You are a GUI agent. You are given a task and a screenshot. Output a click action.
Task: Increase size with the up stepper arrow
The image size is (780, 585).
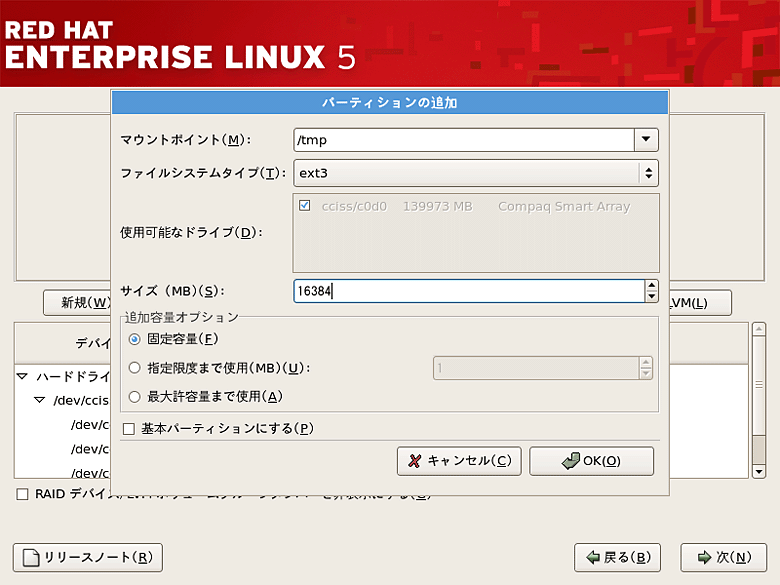tap(652, 286)
